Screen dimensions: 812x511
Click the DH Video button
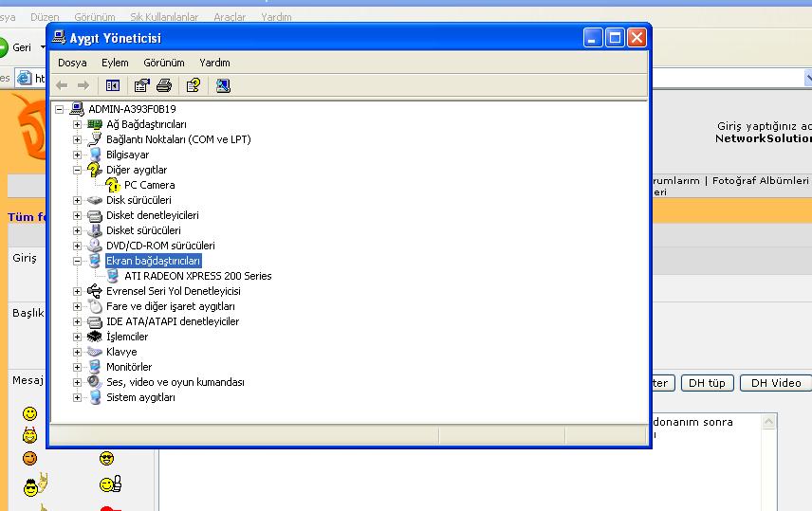pos(776,383)
